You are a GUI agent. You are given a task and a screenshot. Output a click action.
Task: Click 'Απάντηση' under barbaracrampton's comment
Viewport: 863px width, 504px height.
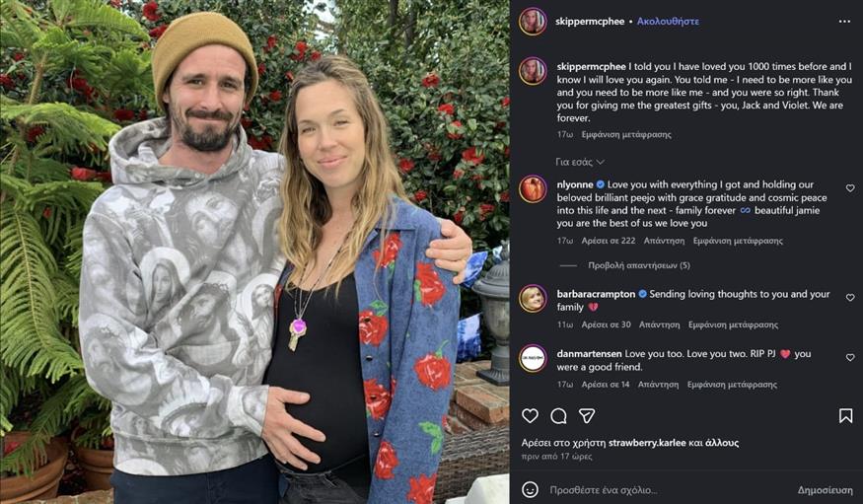[659, 324]
